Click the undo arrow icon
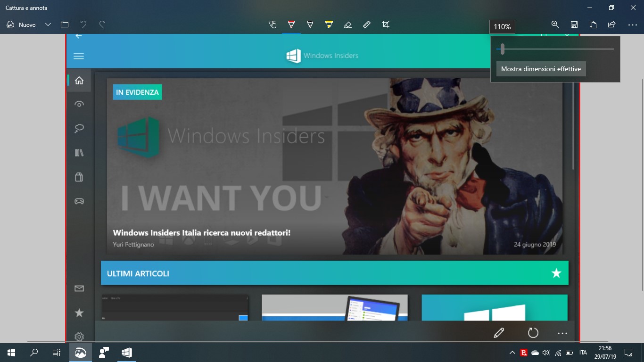Screen dimensions: 644x362 [x=83, y=25]
